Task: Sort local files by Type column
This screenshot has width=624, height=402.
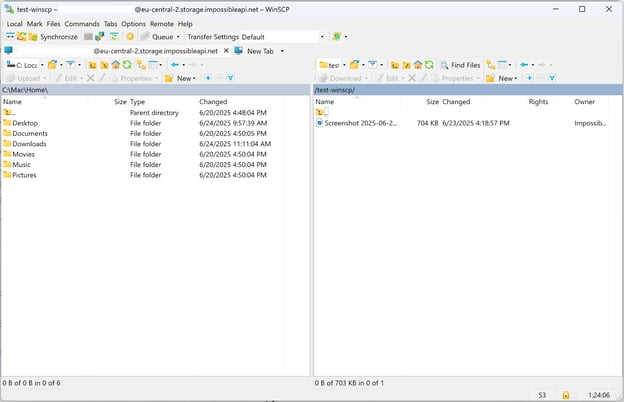Action: (x=138, y=102)
